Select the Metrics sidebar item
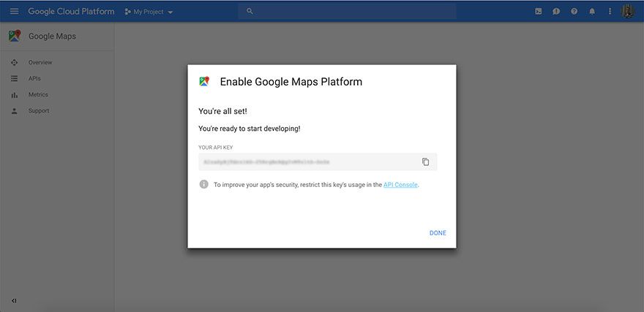 [x=56, y=95]
